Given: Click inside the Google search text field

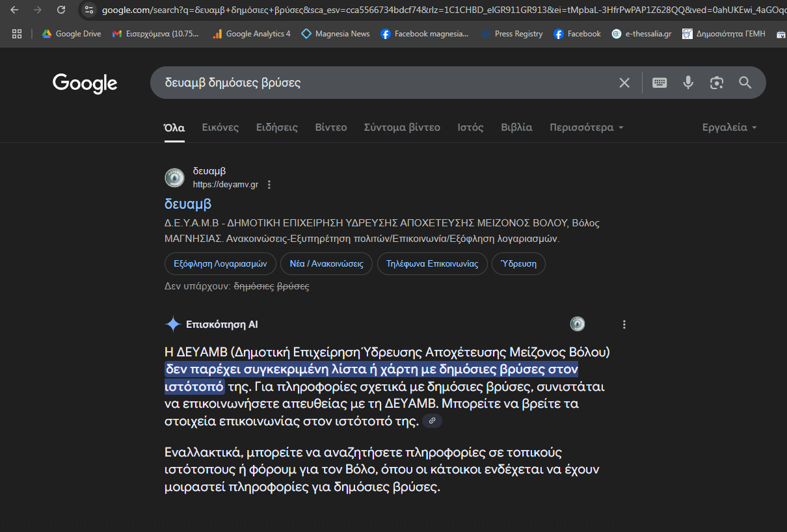Looking at the screenshot, I should coord(377,83).
